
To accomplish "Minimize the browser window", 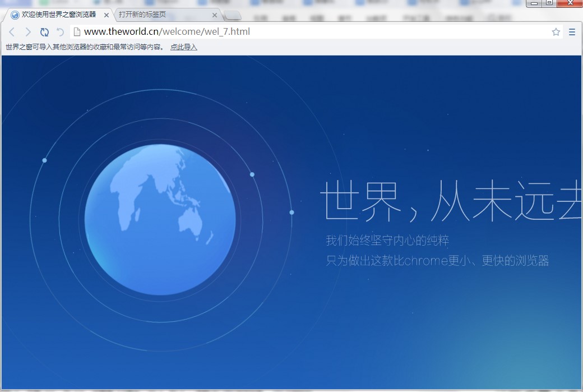I will point(534,3).
